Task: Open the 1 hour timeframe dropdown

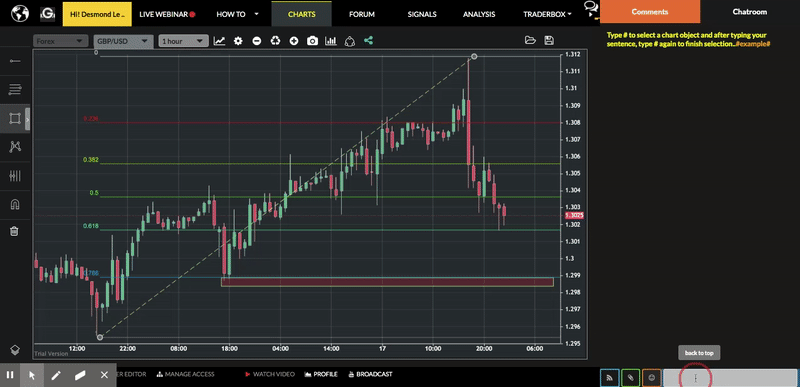Action: (x=184, y=41)
